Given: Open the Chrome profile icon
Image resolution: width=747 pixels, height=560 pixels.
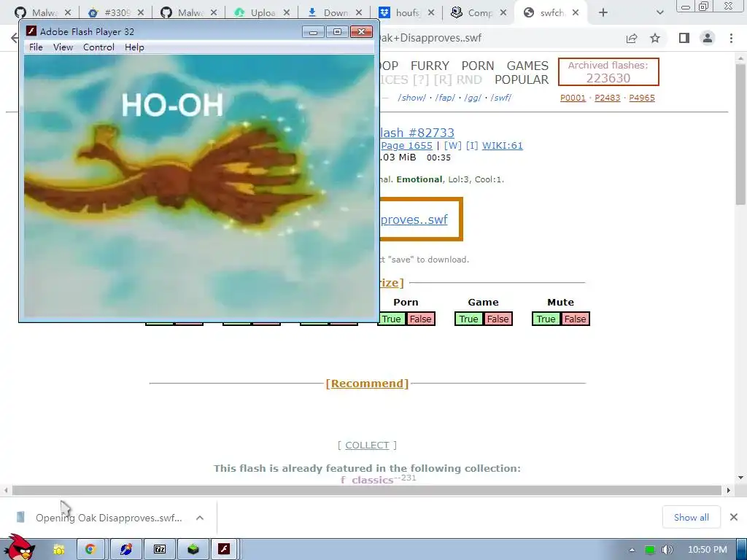Looking at the screenshot, I should coord(708,38).
